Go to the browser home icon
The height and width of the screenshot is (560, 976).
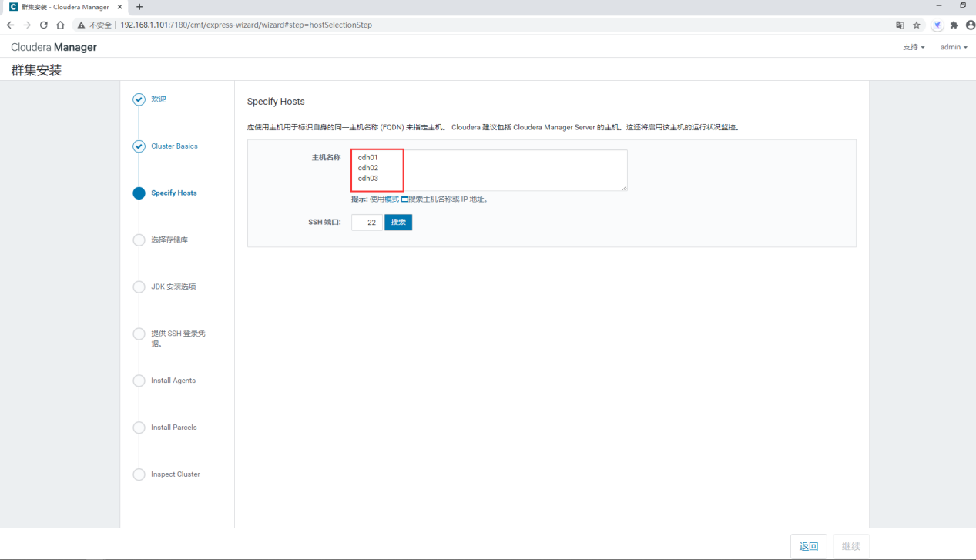(60, 25)
